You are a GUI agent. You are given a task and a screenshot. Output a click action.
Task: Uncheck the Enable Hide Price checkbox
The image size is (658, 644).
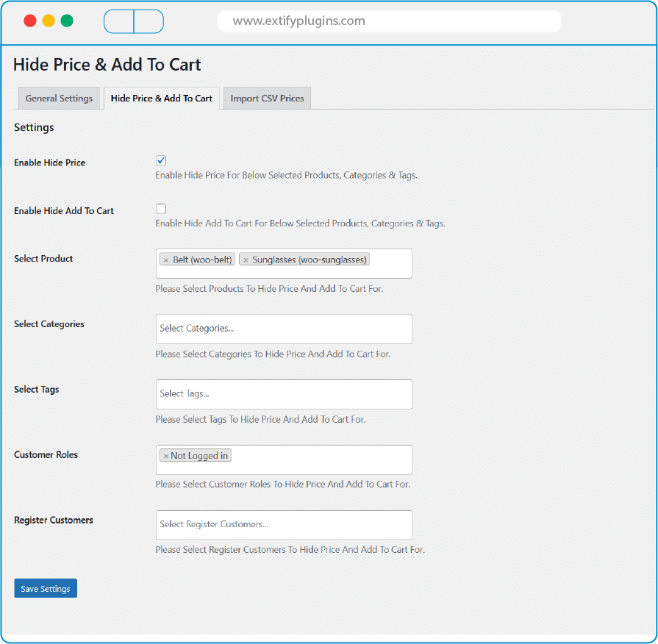pyautogui.click(x=161, y=161)
